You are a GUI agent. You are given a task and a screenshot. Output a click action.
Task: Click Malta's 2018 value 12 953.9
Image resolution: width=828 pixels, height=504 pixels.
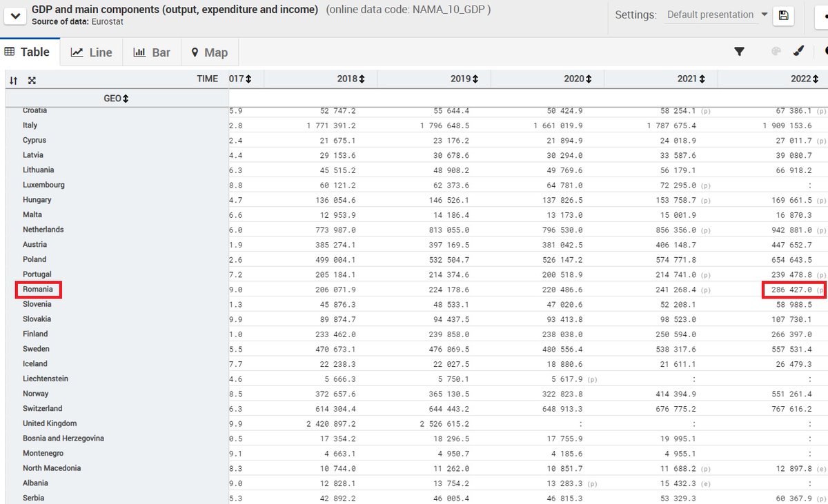[x=337, y=215]
